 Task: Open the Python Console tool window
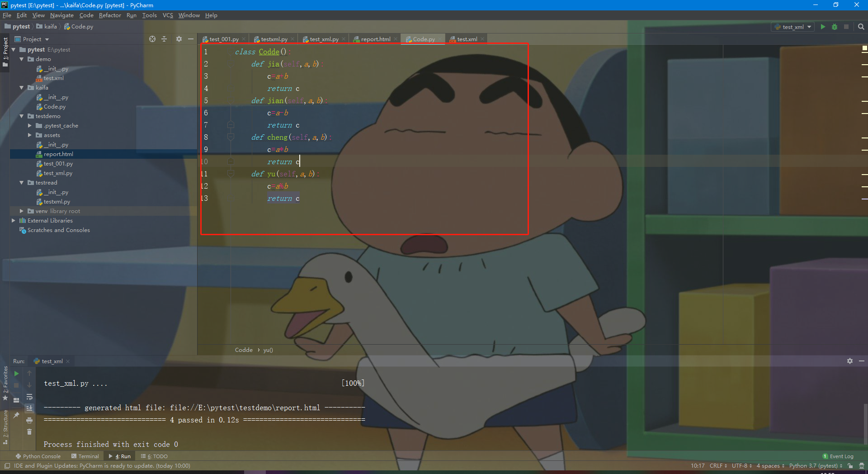pos(38,456)
